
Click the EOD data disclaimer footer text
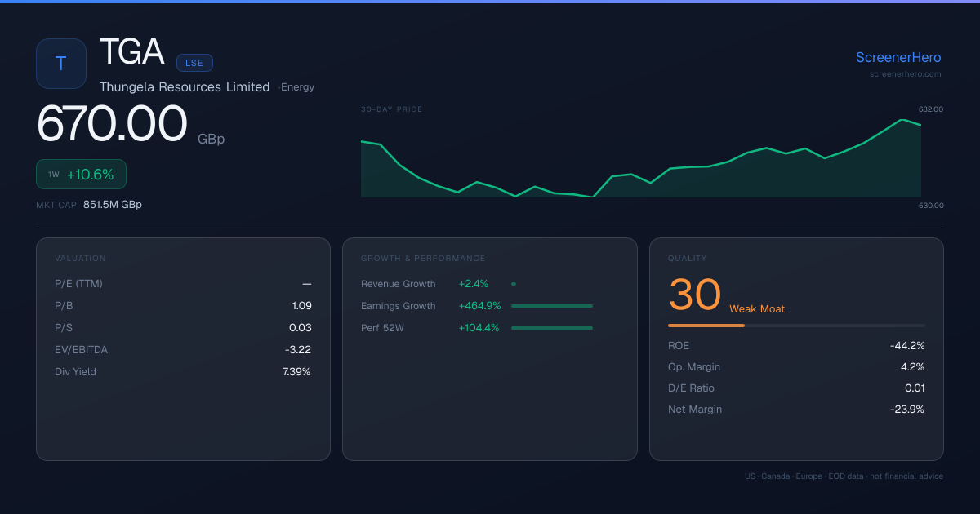click(844, 476)
